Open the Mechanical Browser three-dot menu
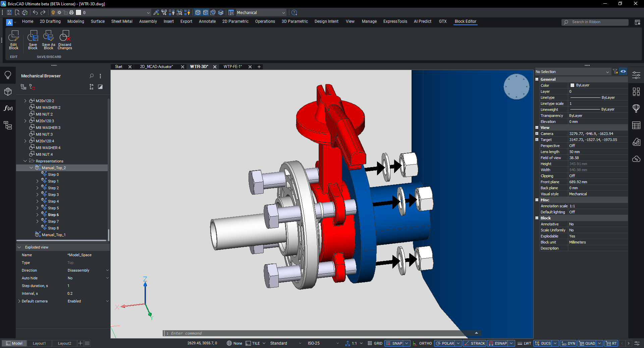The height and width of the screenshot is (348, 644). coord(100,76)
